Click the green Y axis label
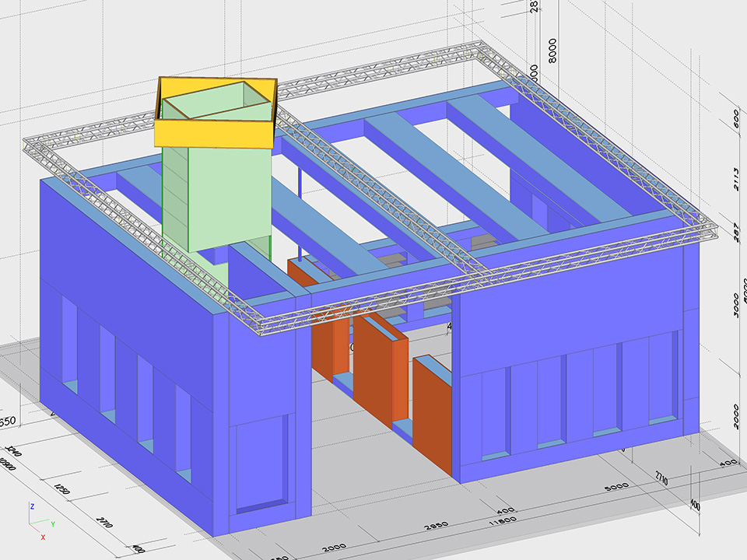 pos(52,523)
